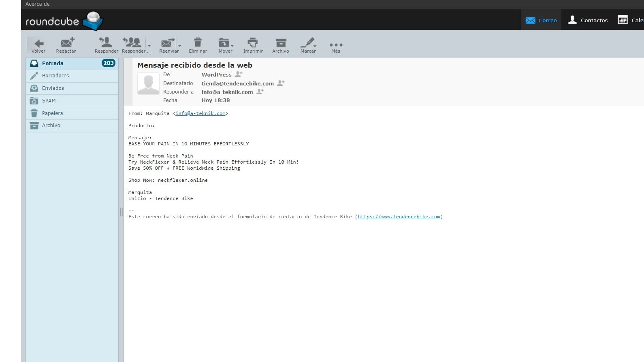Click the line EASE YOUR PAIN IN 10 MINUTES

click(189, 144)
